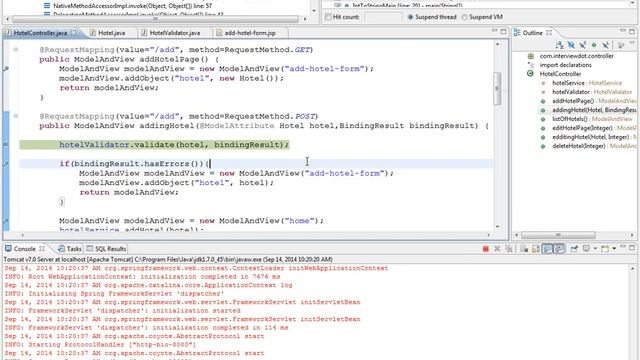Click the Outline horizontal scrollbar thumb
This screenshot has width=640, height=360.
(558, 235)
